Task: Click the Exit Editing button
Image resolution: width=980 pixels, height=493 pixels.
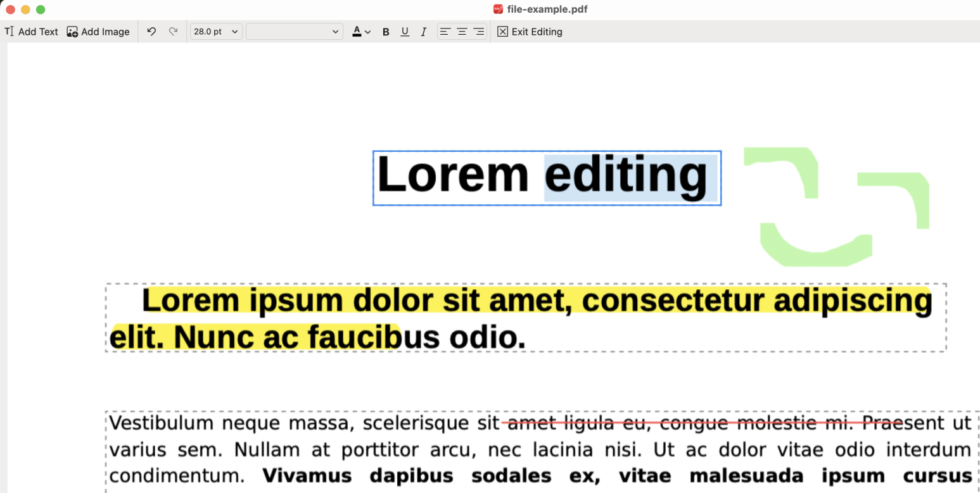Action: pos(535,31)
